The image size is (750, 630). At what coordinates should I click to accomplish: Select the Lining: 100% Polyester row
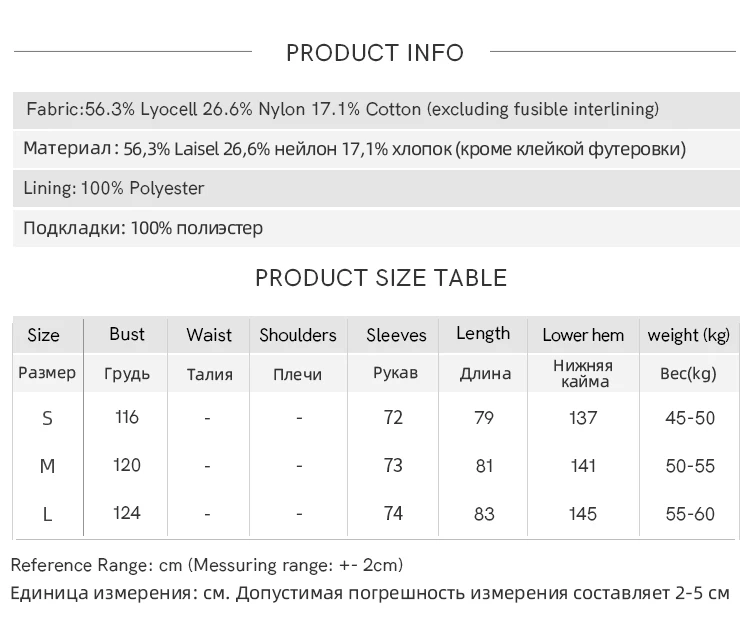point(114,188)
